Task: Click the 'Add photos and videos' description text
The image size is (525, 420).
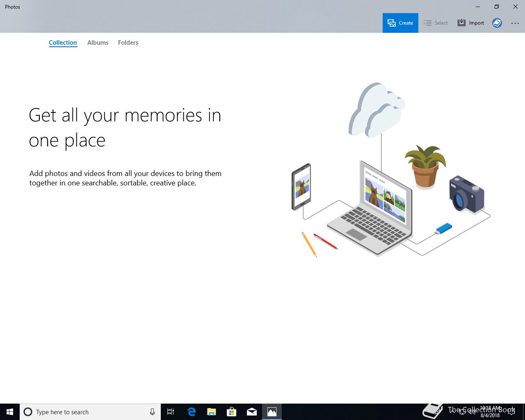Action: pos(126,178)
